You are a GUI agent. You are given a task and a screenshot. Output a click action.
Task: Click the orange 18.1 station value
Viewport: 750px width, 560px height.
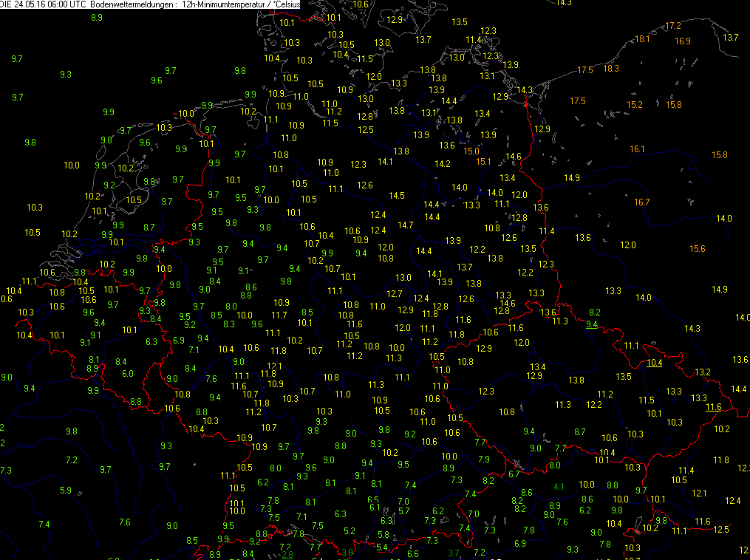(642, 39)
